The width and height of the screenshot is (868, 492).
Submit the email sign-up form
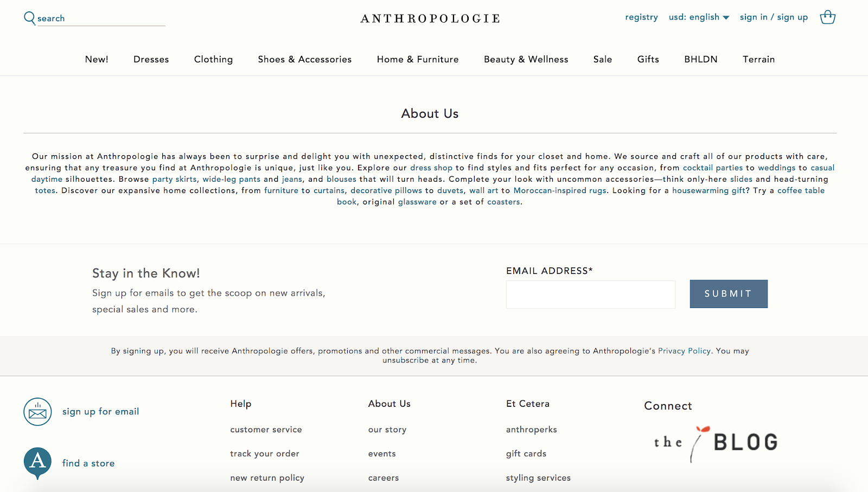click(x=729, y=294)
